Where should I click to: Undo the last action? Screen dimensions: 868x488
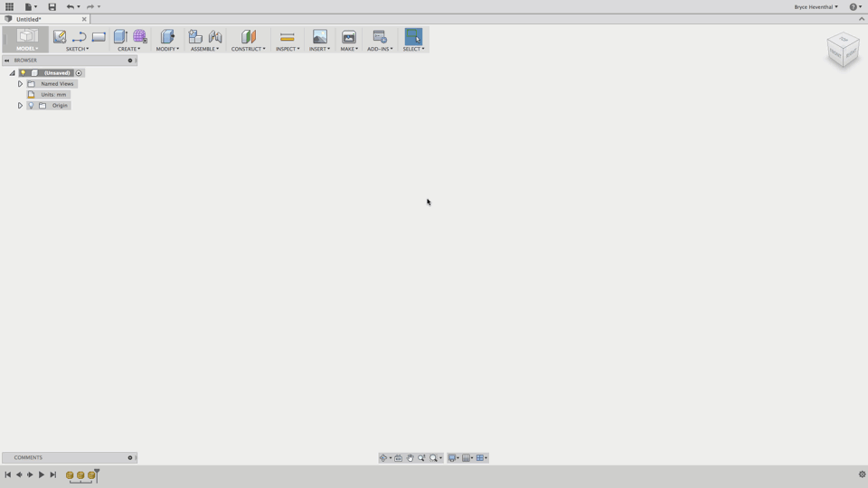tap(71, 6)
